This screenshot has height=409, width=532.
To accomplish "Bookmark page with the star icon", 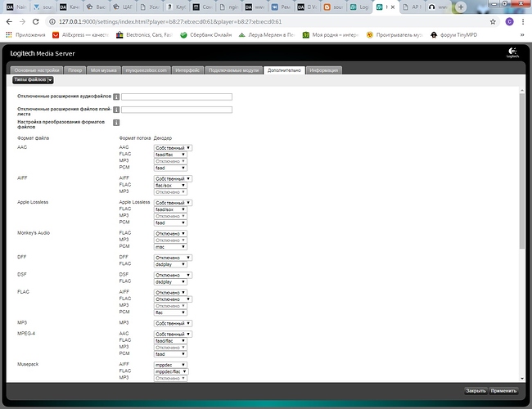I will pos(496,21).
